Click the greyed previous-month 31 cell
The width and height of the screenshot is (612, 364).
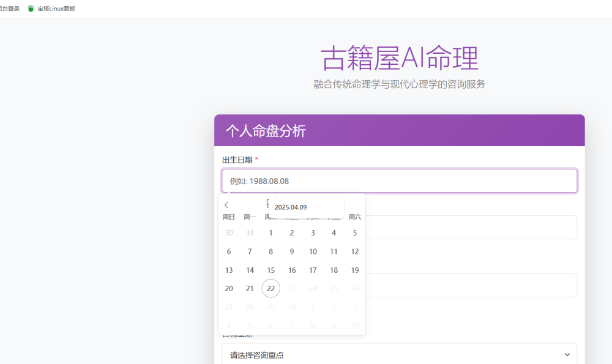click(x=250, y=232)
